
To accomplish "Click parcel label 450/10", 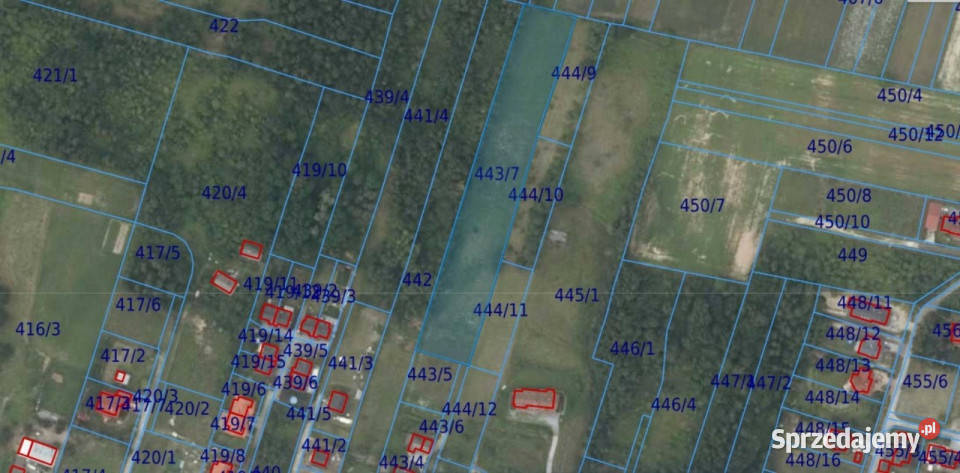I will tap(842, 222).
